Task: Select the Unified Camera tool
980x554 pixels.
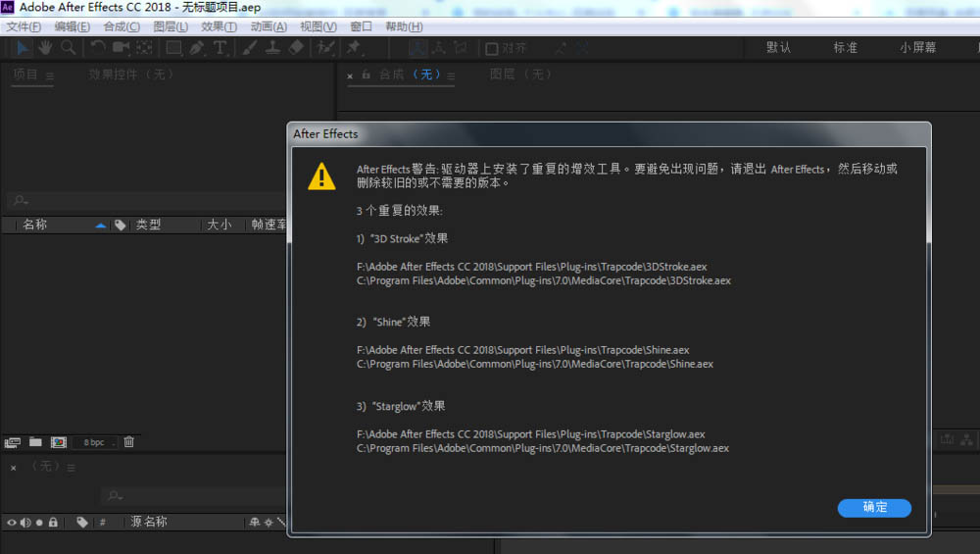Action: (121, 47)
